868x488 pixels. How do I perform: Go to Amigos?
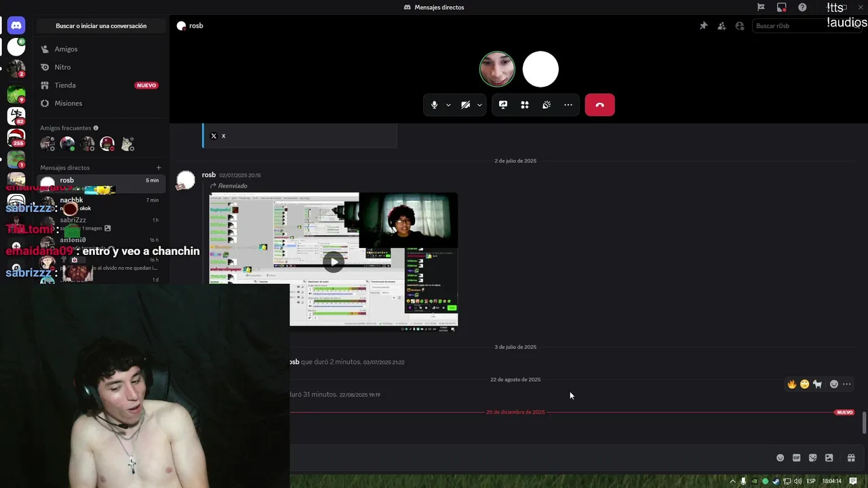pos(101,49)
